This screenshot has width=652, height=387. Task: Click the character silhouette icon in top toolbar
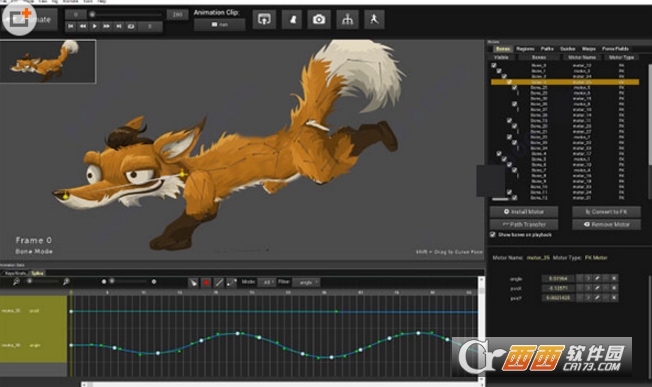[292, 19]
